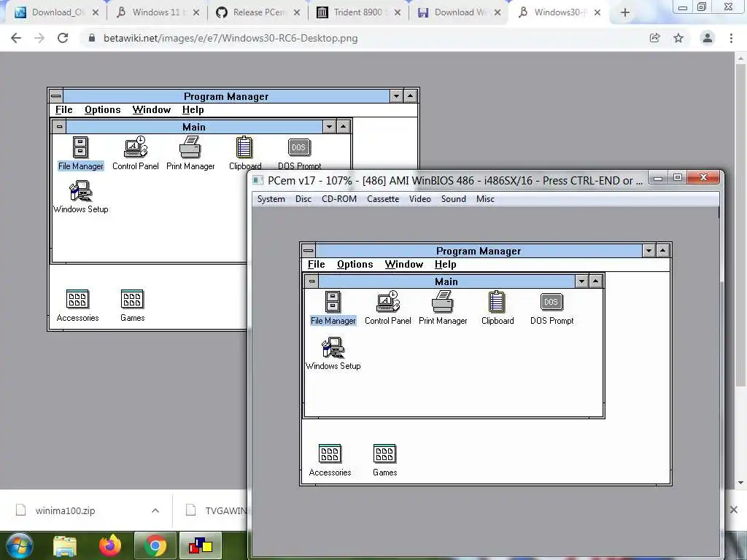This screenshot has width=747, height=560.
Task: Open Windows Setup icon in PCem window
Action: pos(333,354)
